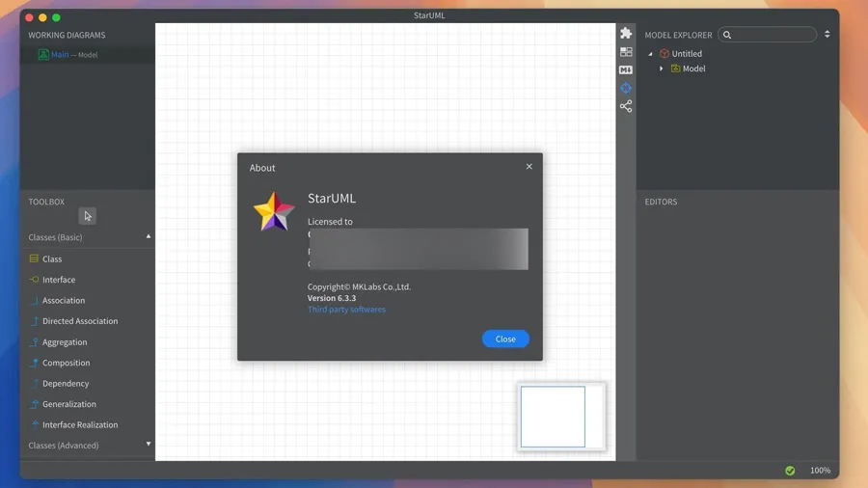This screenshot has height=488, width=868.
Task: Select the Generalization tool
Action: 68,404
